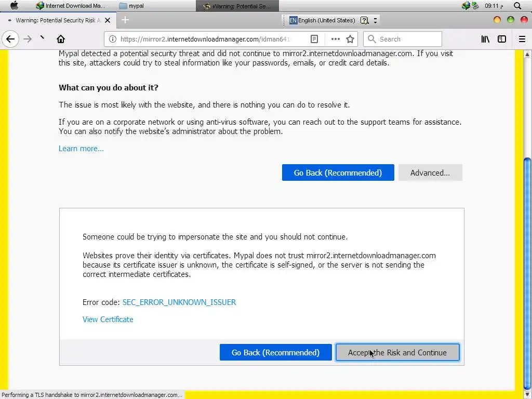Toggle the sidebars icon
This screenshot has height=399, width=532.
click(502, 39)
